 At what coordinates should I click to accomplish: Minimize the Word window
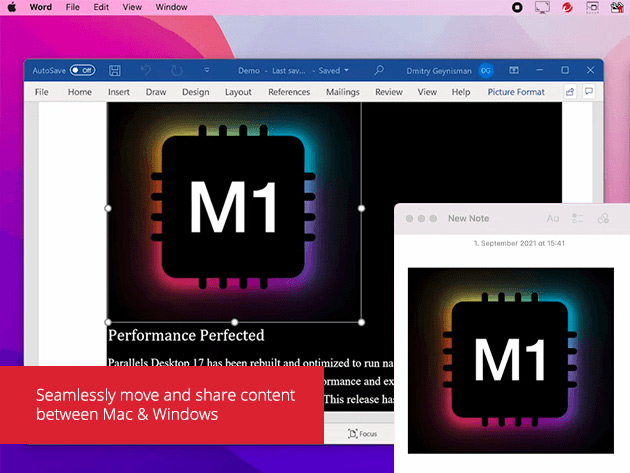540,70
